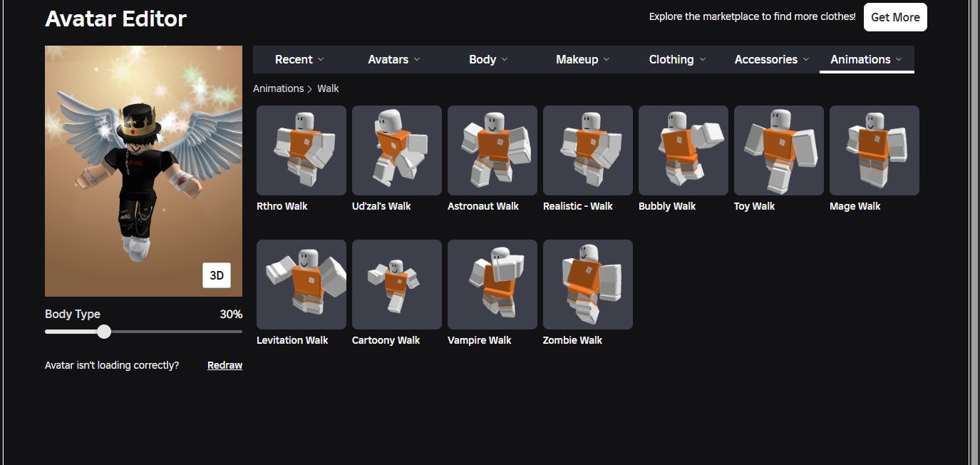980x465 pixels.
Task: Go to Animations in the breadcrumb
Action: click(278, 88)
